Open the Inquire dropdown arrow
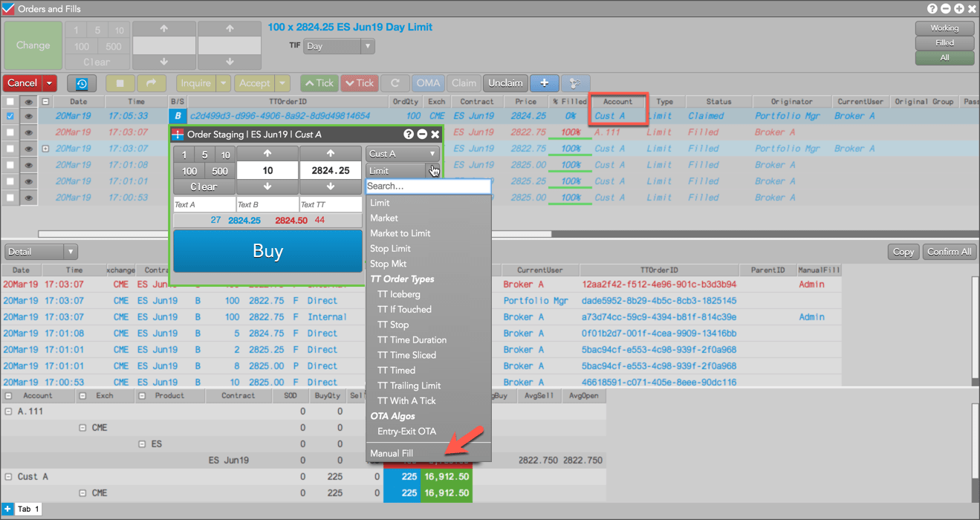 click(x=223, y=83)
